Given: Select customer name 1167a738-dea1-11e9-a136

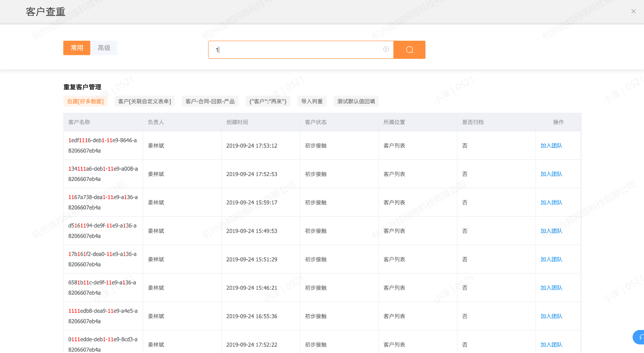Looking at the screenshot, I should pyautogui.click(x=103, y=202).
